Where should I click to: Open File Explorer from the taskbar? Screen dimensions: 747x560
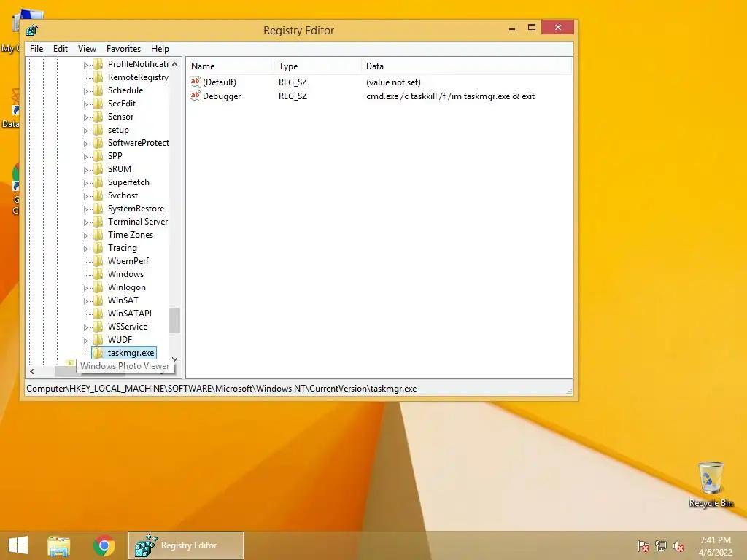click(59, 545)
